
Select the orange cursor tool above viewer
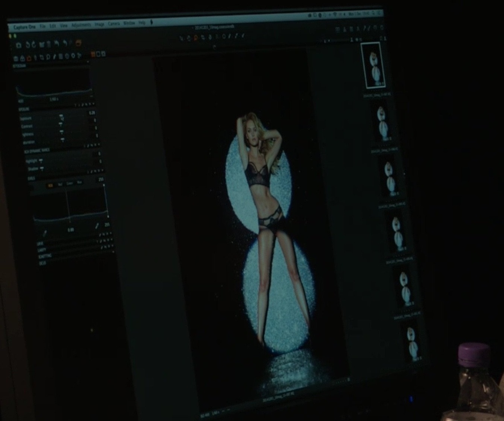click(196, 38)
